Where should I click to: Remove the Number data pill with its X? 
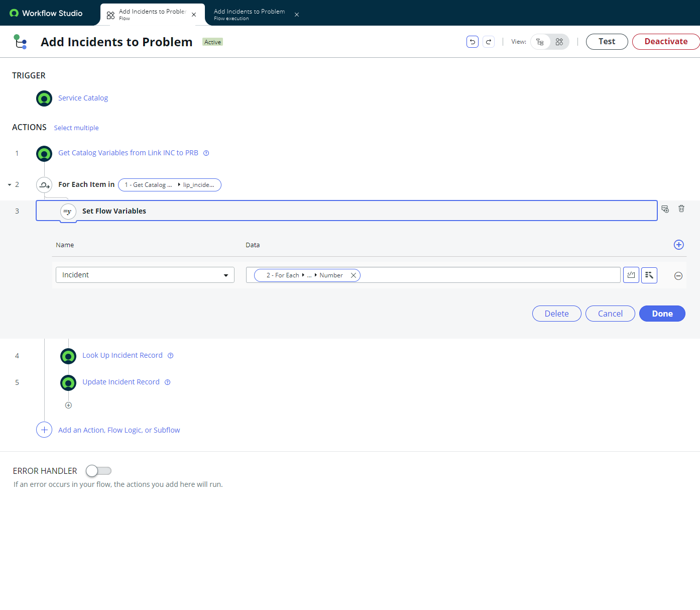click(354, 275)
